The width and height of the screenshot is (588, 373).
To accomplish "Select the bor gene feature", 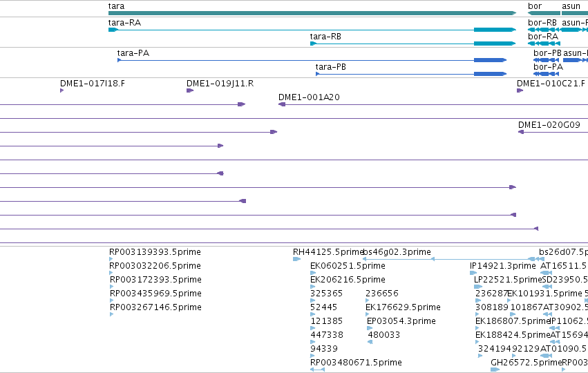I will 544,13.
